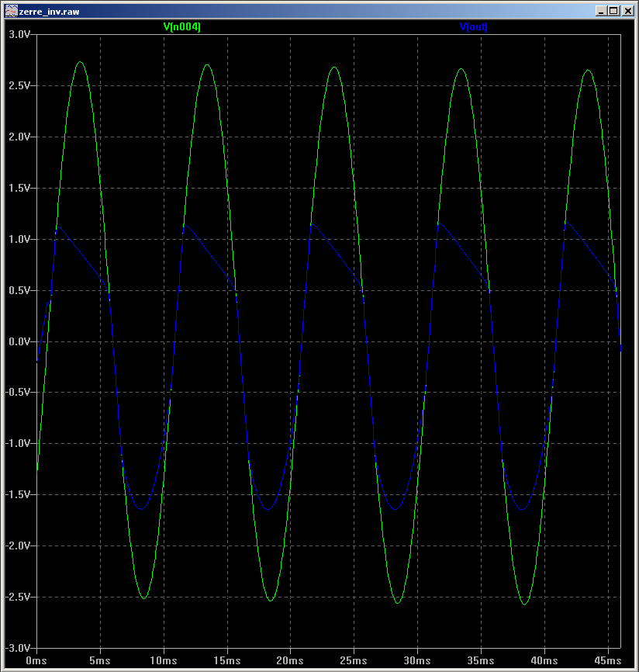This screenshot has width=639, height=672.
Task: Click the 40ms time axis label
Action: coord(544,660)
